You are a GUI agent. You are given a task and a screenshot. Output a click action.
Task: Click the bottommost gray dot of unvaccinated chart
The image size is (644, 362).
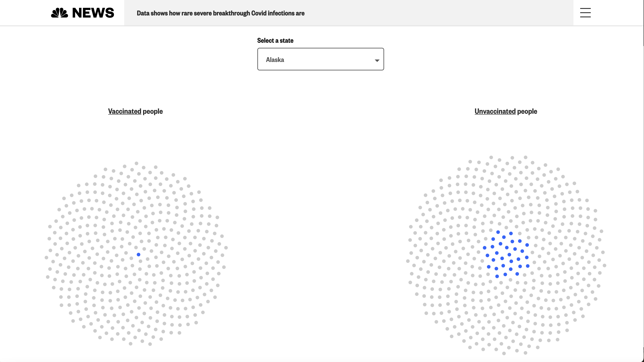pyautogui.click(x=504, y=353)
